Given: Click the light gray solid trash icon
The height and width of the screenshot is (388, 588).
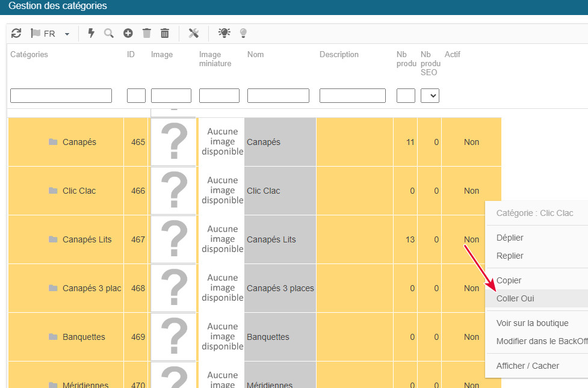Looking at the screenshot, I should (x=147, y=34).
